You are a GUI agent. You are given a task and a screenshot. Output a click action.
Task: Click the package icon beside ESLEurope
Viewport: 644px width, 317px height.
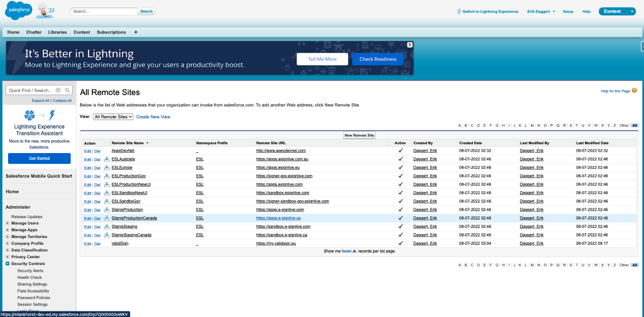coord(107,168)
